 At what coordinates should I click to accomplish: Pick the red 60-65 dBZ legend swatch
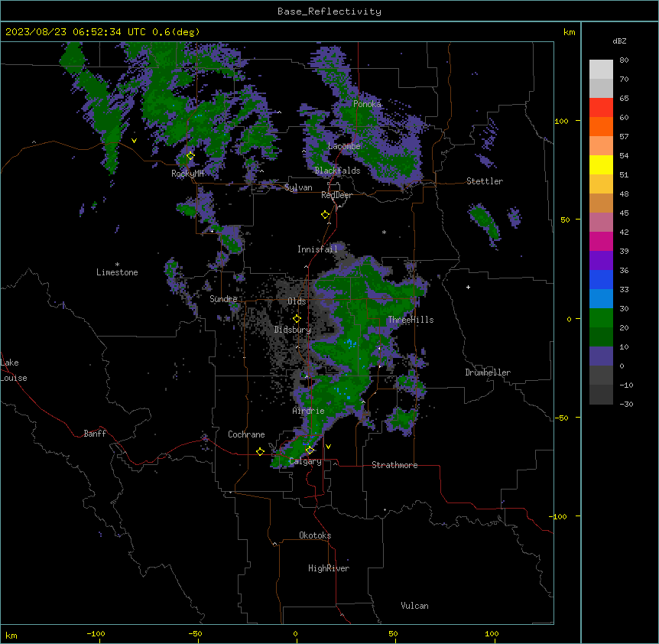601,107
